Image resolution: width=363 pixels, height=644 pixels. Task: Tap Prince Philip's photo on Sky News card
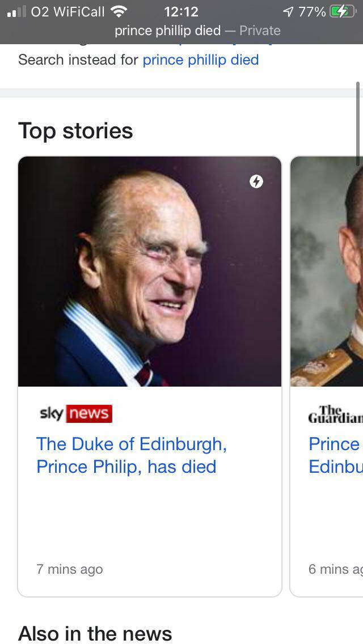tap(149, 271)
